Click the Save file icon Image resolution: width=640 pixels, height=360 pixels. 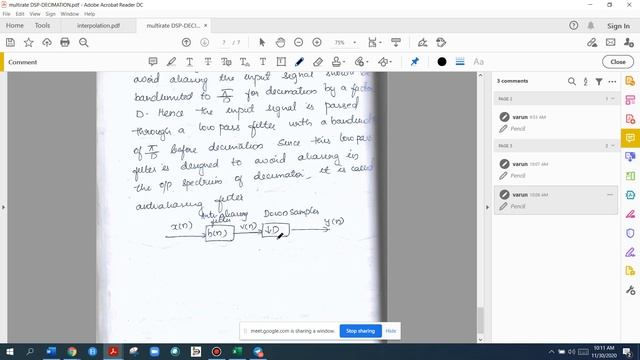coord(11,42)
